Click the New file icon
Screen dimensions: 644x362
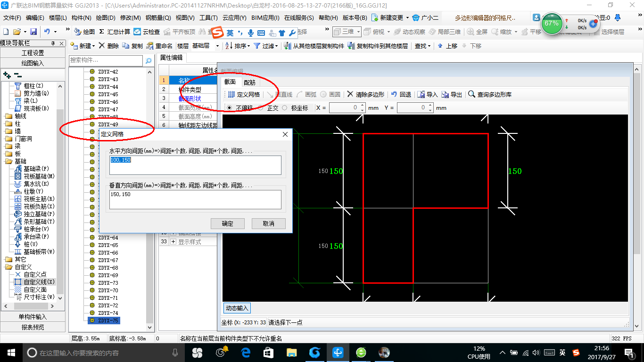click(6, 32)
